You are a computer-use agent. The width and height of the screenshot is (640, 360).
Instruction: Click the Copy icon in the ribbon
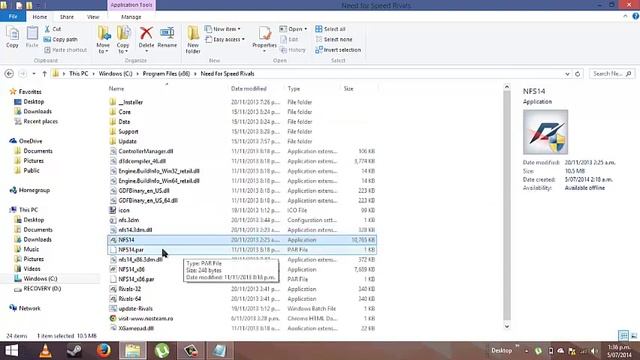coord(12,37)
